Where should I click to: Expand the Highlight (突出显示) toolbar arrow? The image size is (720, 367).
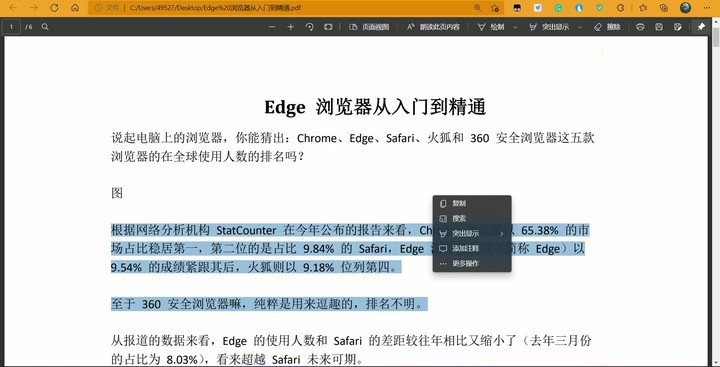point(579,27)
